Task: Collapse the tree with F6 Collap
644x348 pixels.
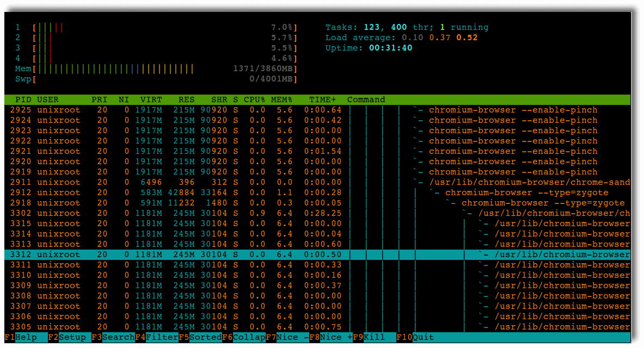Action: 243,337
